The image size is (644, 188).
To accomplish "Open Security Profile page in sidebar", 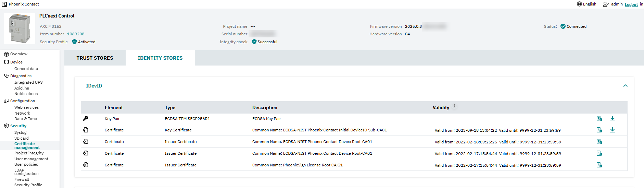I will tap(28, 185).
